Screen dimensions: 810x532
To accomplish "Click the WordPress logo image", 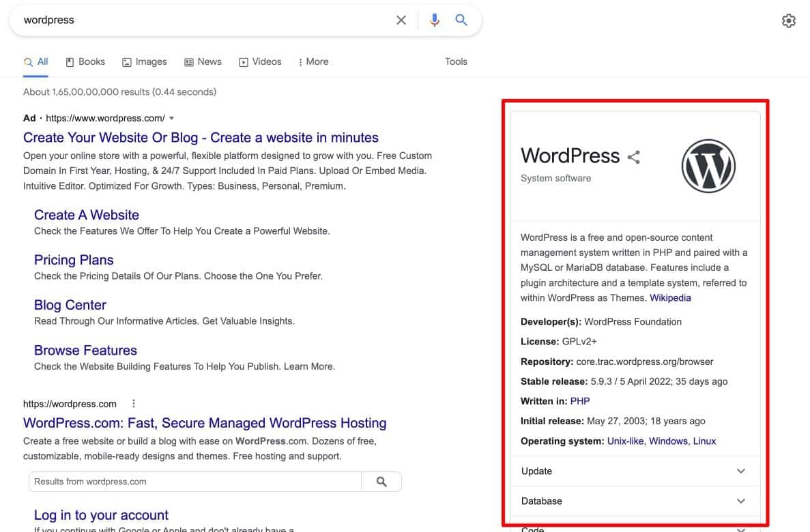I will tap(708, 166).
